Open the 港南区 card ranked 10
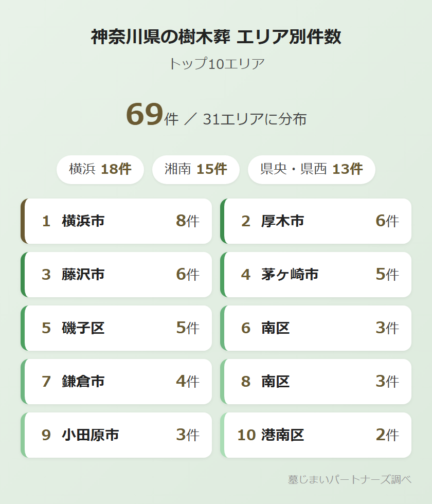This screenshot has width=432, height=504. click(316, 435)
